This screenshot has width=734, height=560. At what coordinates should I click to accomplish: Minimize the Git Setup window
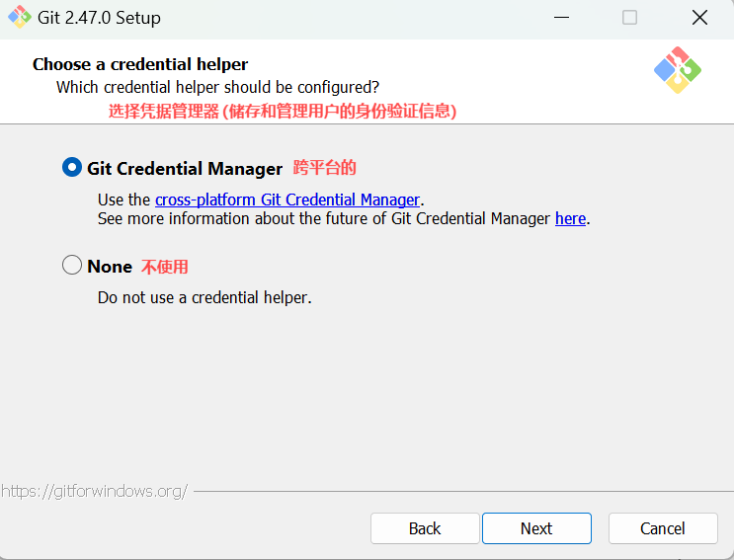561,18
